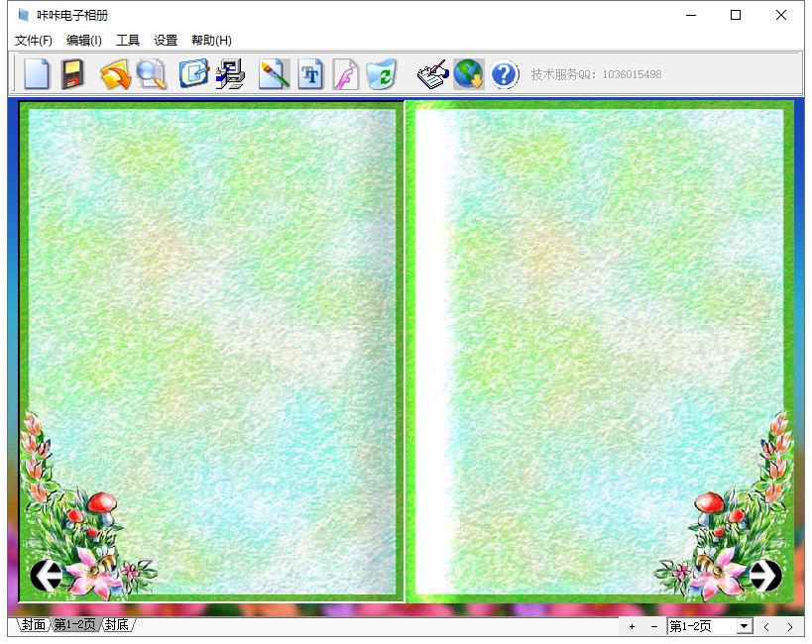Screen dimensions: 812x644
Task: Open the blue edit-picture icon
Action: pos(193,74)
